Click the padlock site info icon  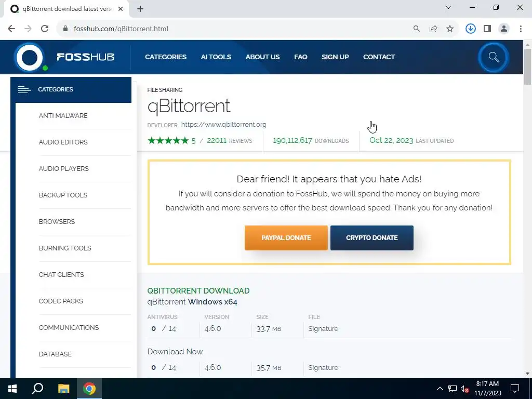point(65,29)
